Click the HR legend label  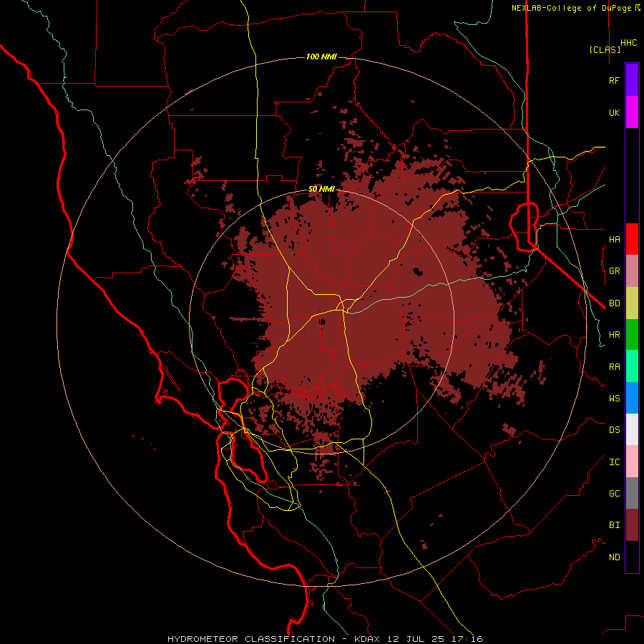click(x=614, y=335)
